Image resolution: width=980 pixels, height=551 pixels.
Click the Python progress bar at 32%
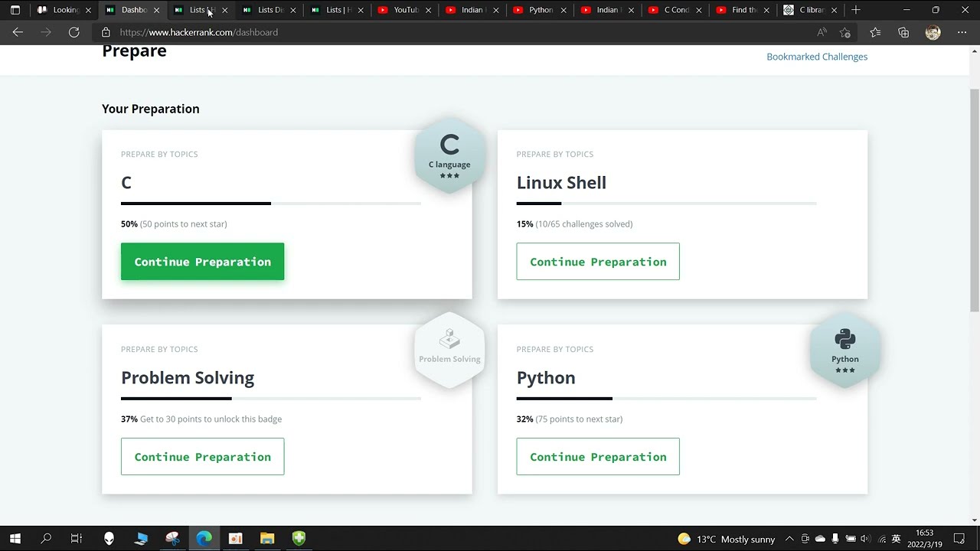(x=667, y=399)
